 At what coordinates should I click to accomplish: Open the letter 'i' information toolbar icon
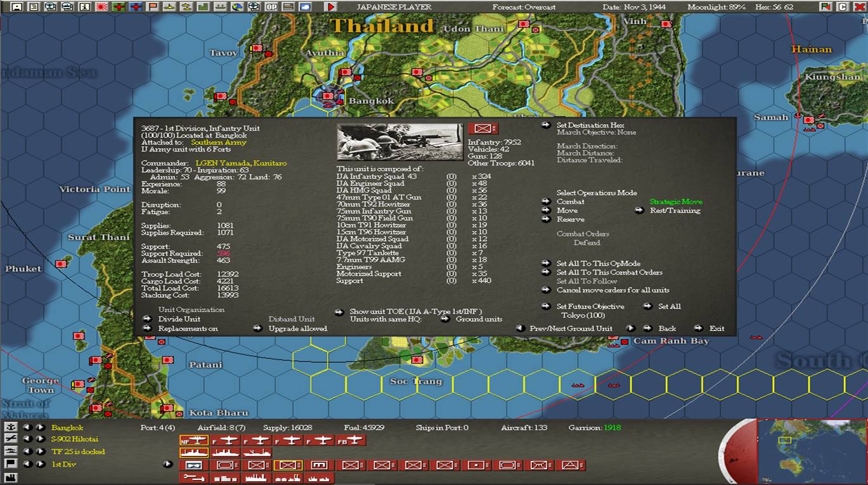(84, 7)
